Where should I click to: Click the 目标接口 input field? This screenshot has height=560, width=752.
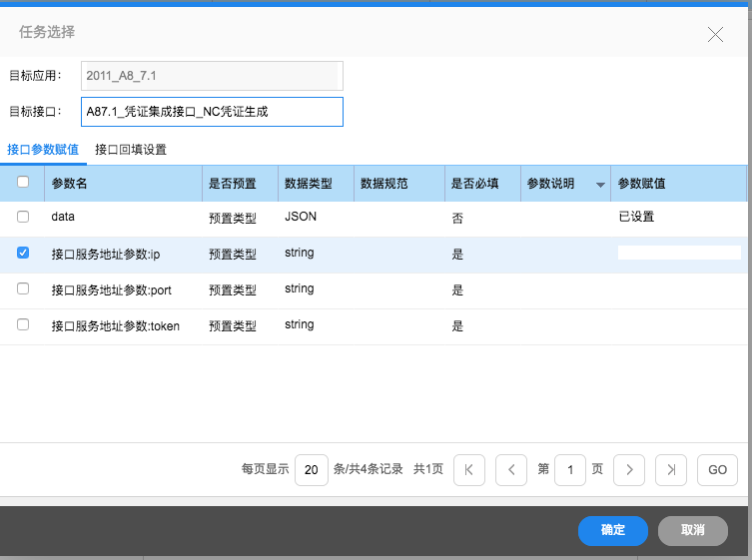(212, 112)
